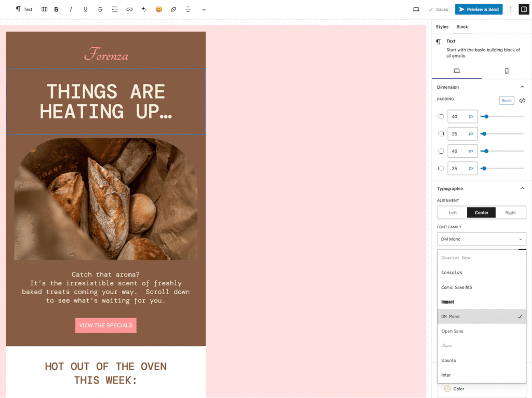The image size is (532, 398).
Task: Collapse the Typographie section
Action: click(x=522, y=188)
